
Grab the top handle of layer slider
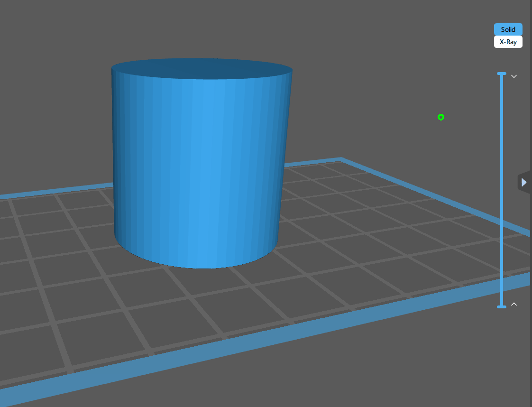coord(502,74)
